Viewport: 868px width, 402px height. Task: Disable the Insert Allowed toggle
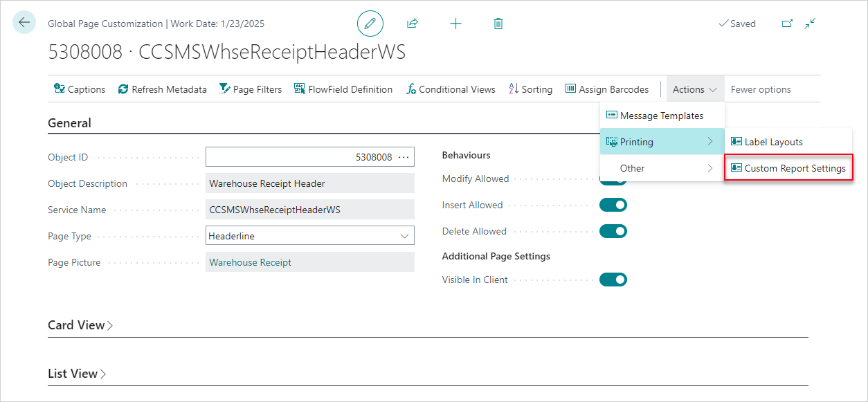[x=613, y=204]
